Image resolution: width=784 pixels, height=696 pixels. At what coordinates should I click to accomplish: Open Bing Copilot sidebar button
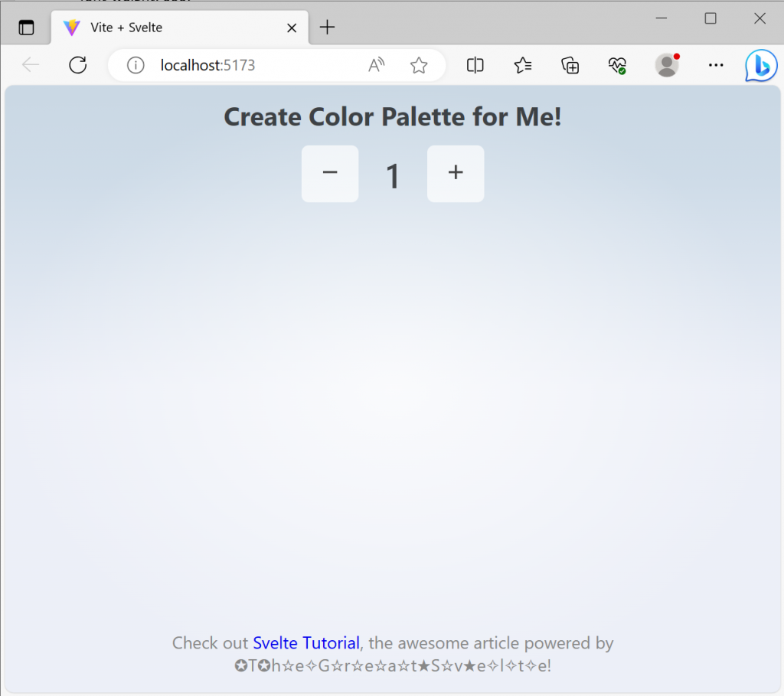tap(761, 66)
